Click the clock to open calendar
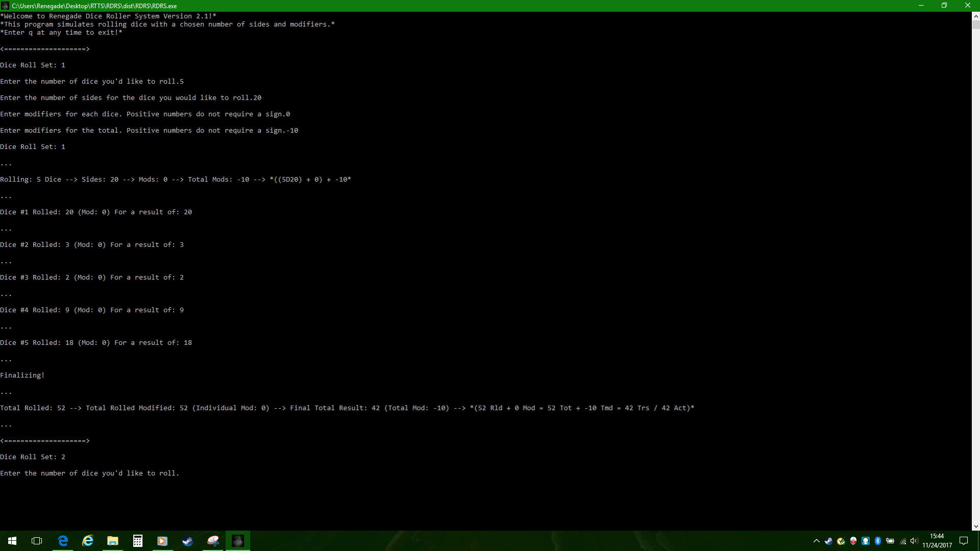This screenshot has width=980, height=551. click(x=938, y=541)
